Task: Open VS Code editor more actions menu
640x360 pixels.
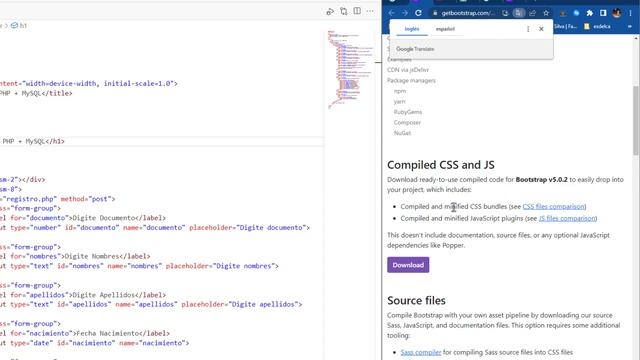Action: 370,11
